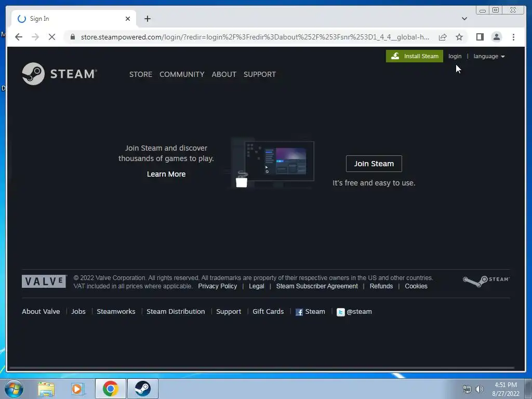Open the STORE menu

[140, 74]
